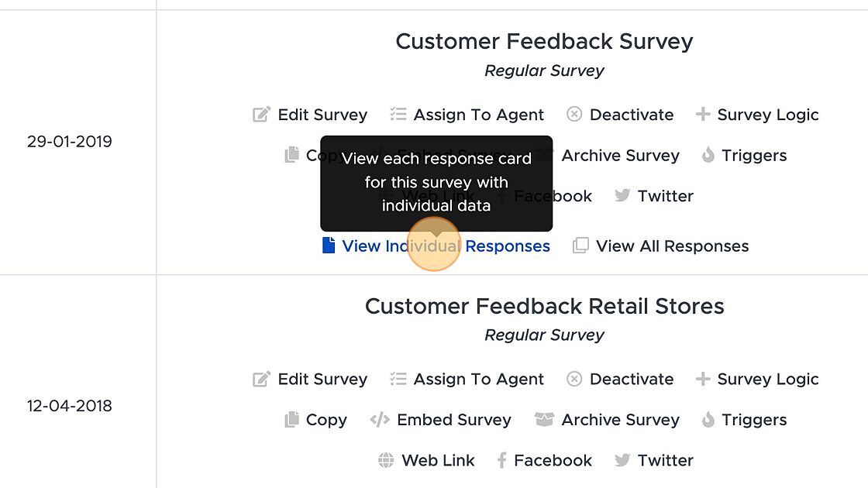Click Facebook icon in Retail Stores survey
Screen dimensions: 868x488
pos(501,460)
